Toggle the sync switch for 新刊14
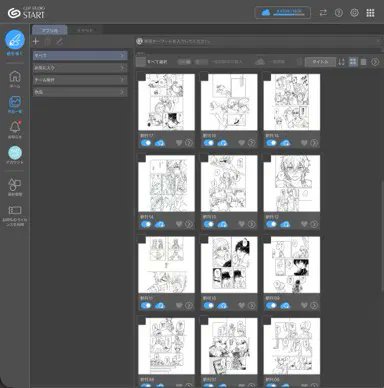This screenshot has height=388, width=384. tap(145, 224)
